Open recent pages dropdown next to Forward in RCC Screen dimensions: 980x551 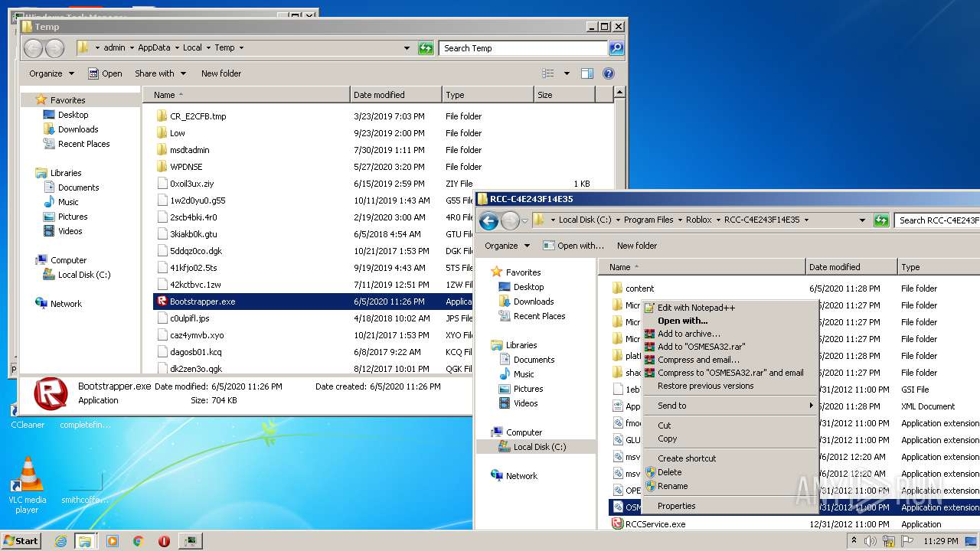[524, 220]
